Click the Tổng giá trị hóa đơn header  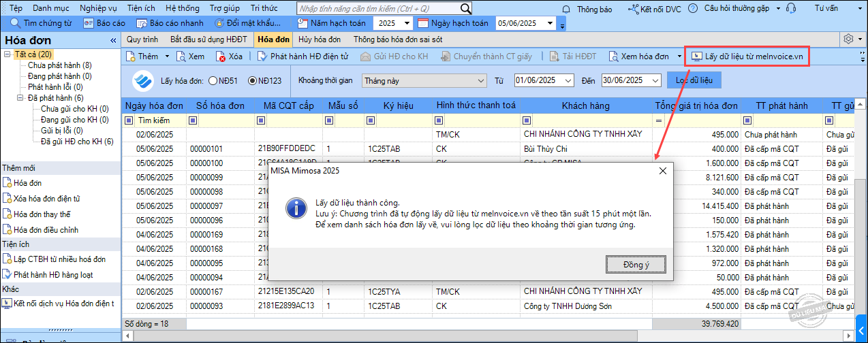(x=696, y=105)
